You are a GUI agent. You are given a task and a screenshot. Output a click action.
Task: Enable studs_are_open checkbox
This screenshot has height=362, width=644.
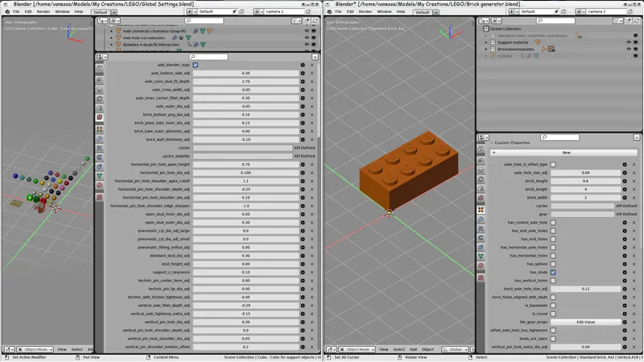553,339
